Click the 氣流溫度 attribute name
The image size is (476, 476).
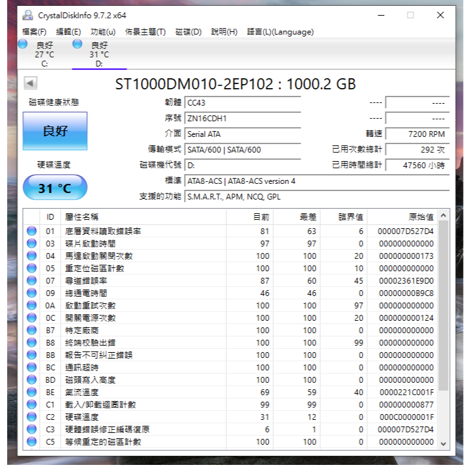click(x=82, y=393)
